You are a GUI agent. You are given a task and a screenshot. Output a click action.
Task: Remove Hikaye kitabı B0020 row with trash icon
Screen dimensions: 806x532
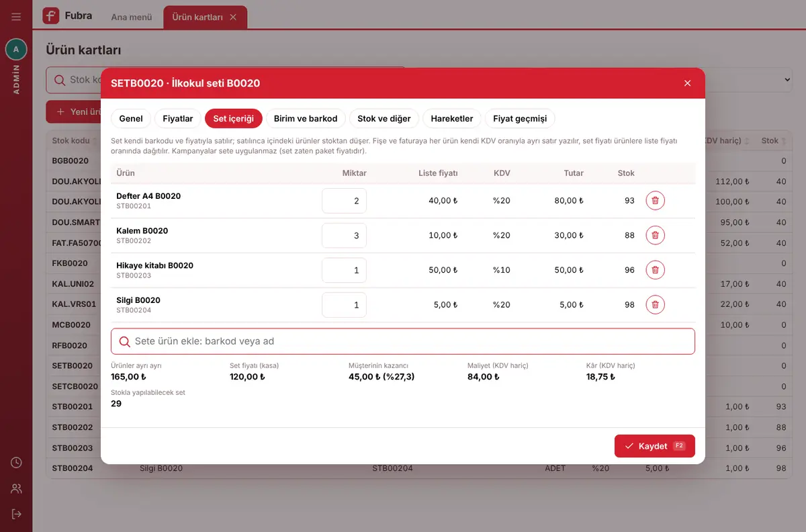pos(656,270)
